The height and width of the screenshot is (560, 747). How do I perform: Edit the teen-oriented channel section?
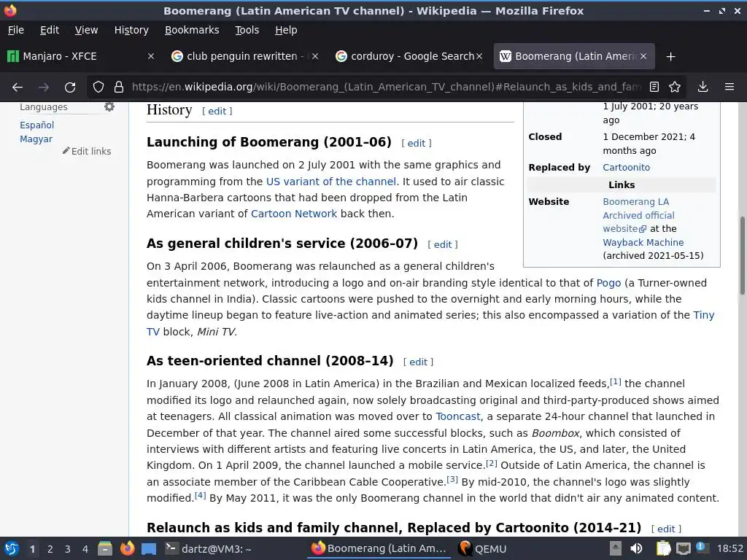(x=418, y=362)
